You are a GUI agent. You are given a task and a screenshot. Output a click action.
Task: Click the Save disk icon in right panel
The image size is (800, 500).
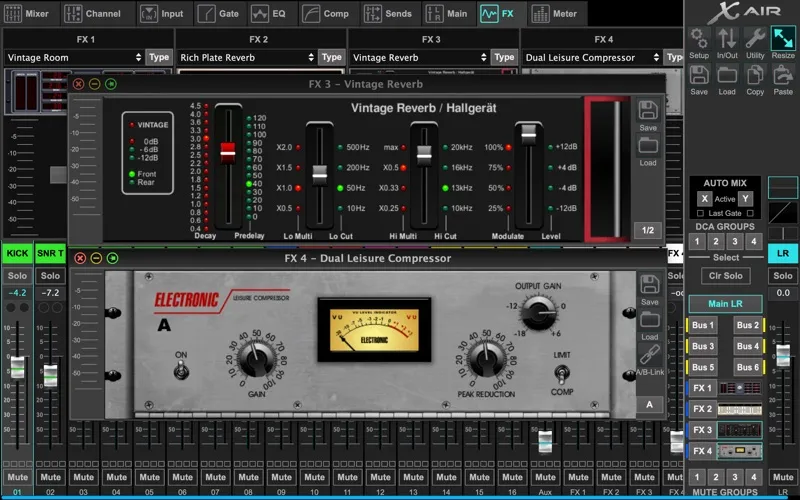point(699,80)
